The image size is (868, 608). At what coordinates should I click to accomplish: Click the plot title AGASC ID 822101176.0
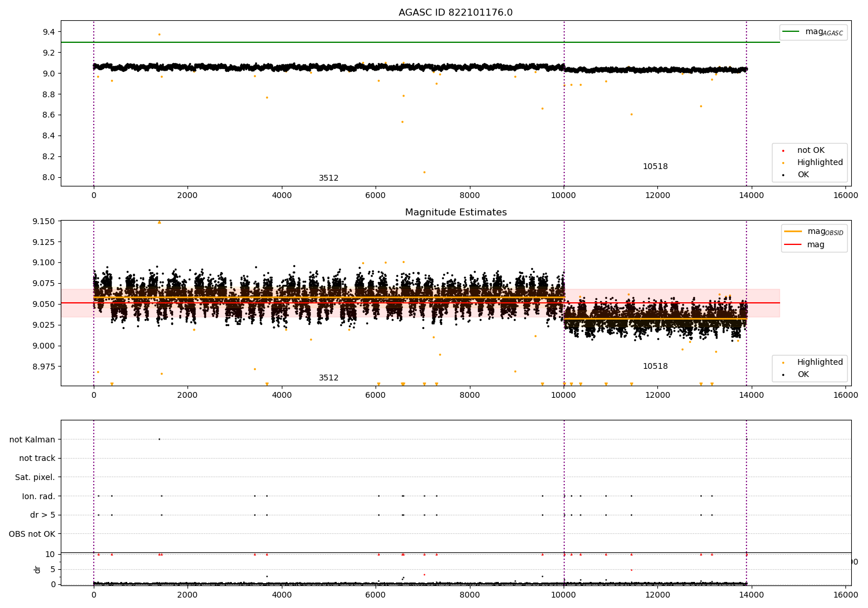point(455,13)
